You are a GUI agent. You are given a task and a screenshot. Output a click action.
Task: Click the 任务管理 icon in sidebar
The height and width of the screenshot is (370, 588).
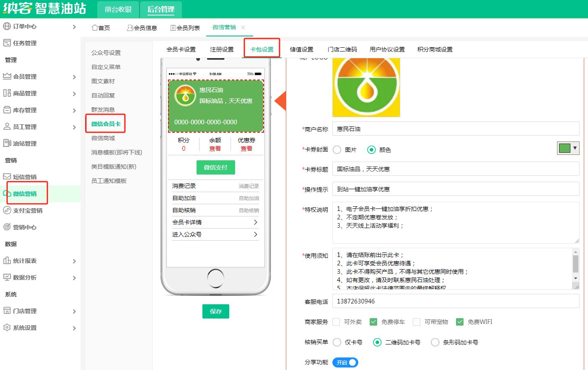click(7, 43)
